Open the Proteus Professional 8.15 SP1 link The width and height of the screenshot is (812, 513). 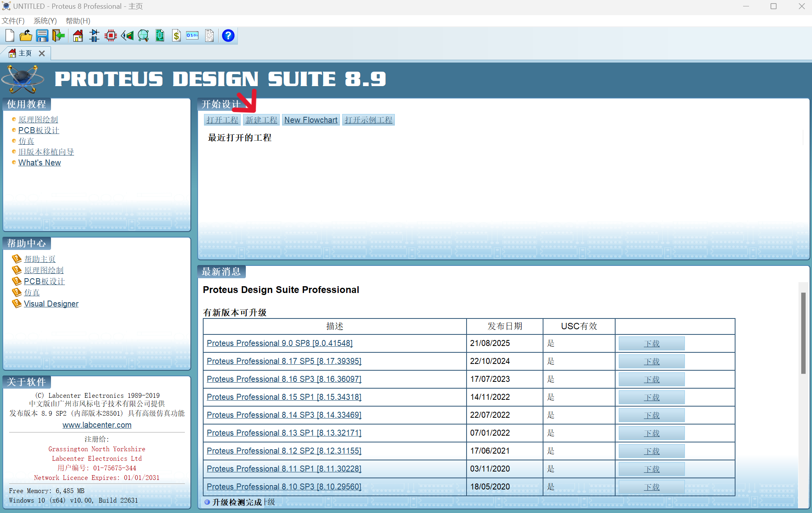coord(284,397)
